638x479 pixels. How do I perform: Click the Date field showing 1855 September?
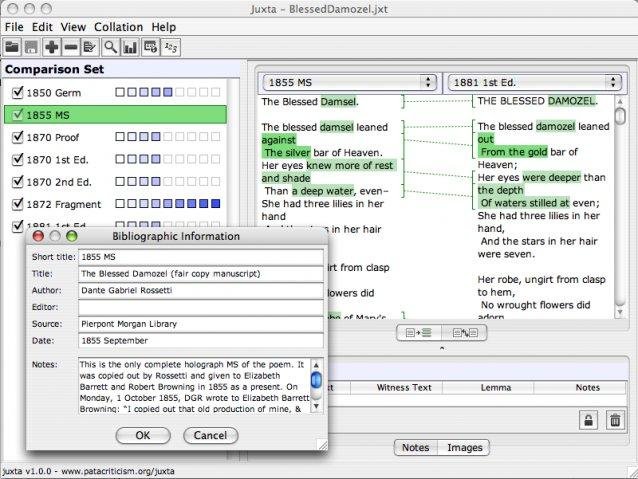point(201,341)
